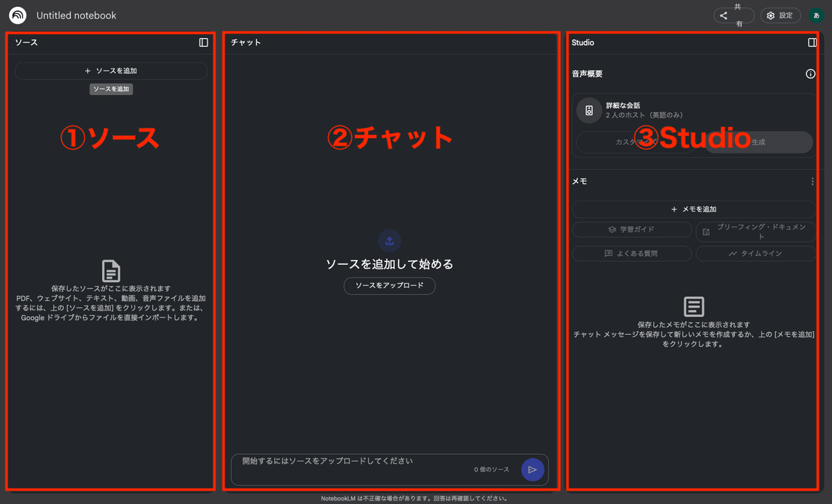
Task: Click the NotebookLM logo icon
Action: 17,15
